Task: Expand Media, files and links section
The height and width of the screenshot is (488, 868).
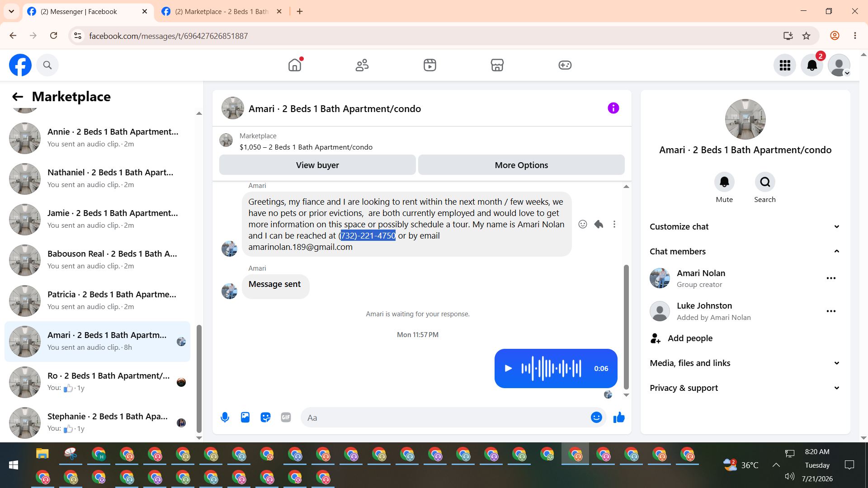Action: 745,363
